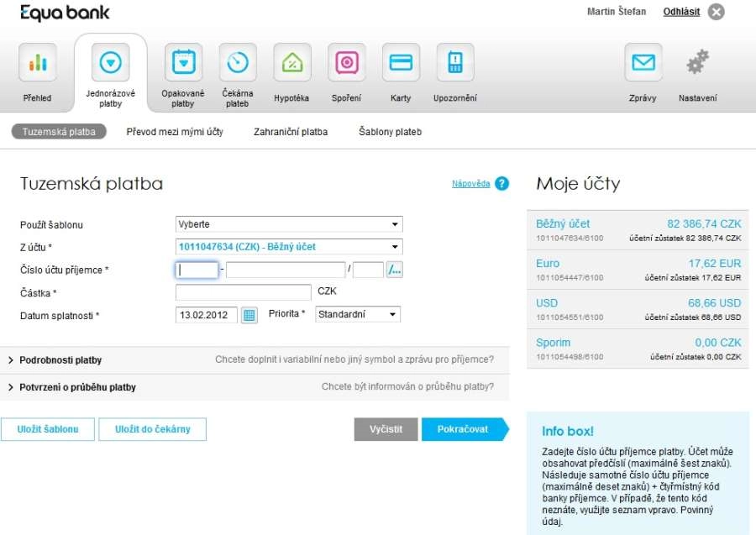The width and height of the screenshot is (756, 535).
Task: Open the Karty card icon
Action: pos(401,62)
